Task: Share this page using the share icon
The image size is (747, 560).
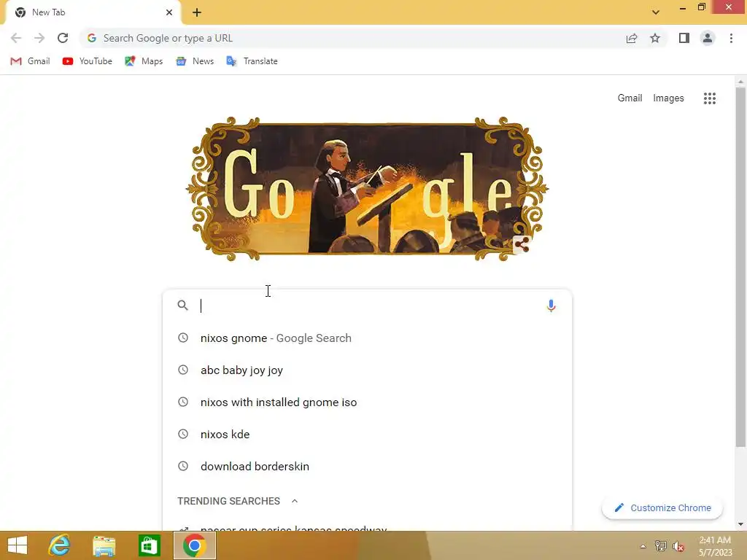Action: click(x=632, y=38)
